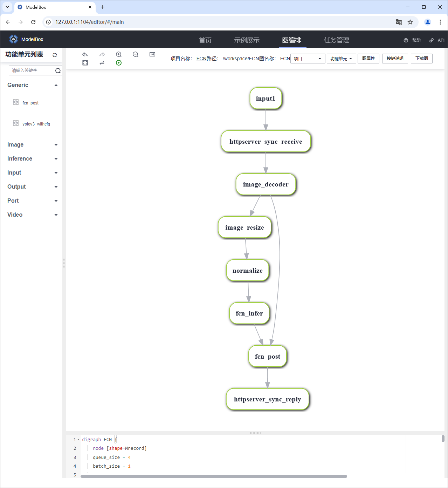
Task: Click the undo arrow in the toolbar
Action: coord(85,54)
